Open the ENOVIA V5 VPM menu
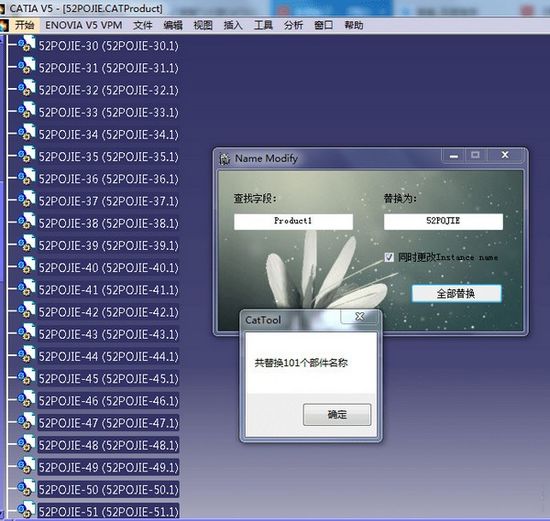Viewport: 550px width, 521px height. [x=84, y=25]
